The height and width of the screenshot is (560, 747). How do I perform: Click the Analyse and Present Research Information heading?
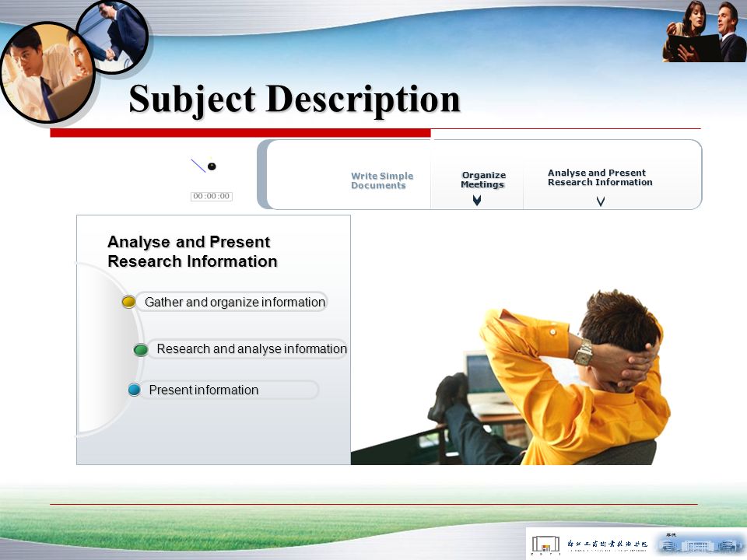pos(192,251)
